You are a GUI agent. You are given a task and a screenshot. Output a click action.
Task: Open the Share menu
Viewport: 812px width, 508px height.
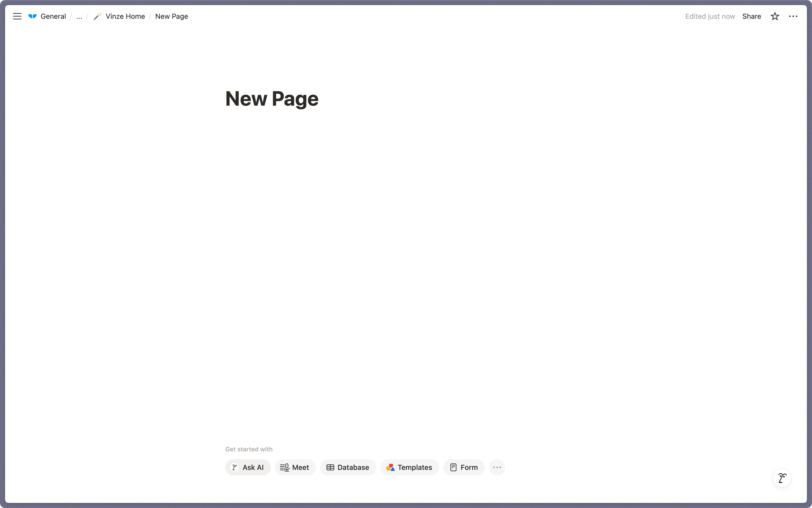(751, 16)
